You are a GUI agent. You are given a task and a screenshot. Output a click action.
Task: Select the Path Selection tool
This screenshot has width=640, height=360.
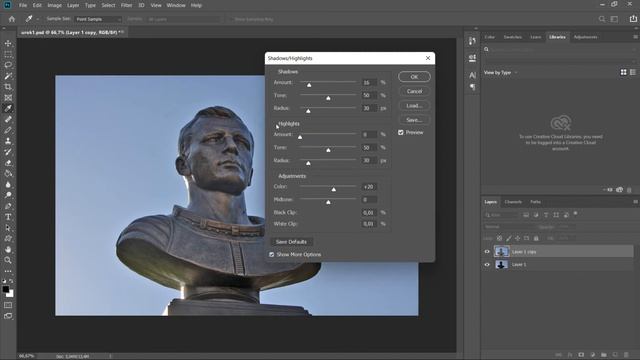coord(8,228)
